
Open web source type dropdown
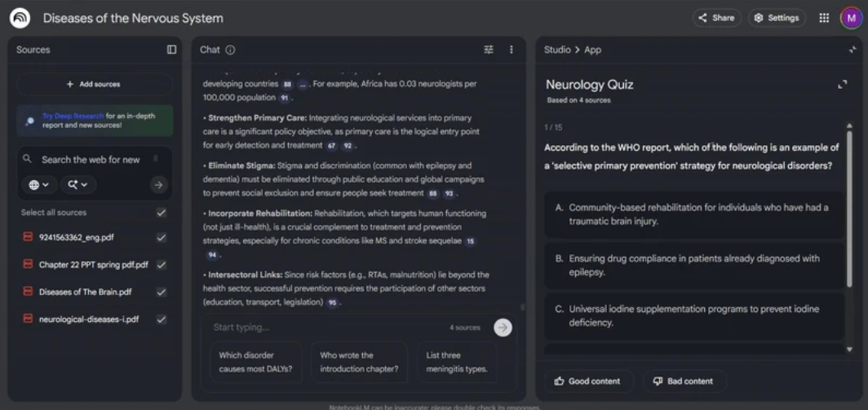38,185
